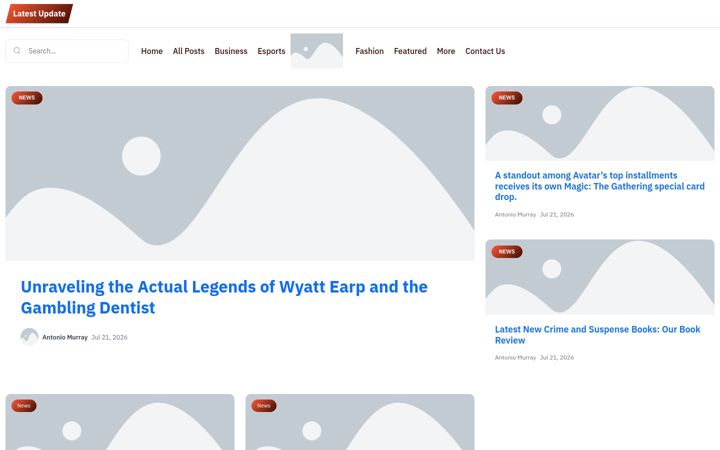Click NEWS tag on Wyatt Earp featured image
720x450 pixels.
27,98
